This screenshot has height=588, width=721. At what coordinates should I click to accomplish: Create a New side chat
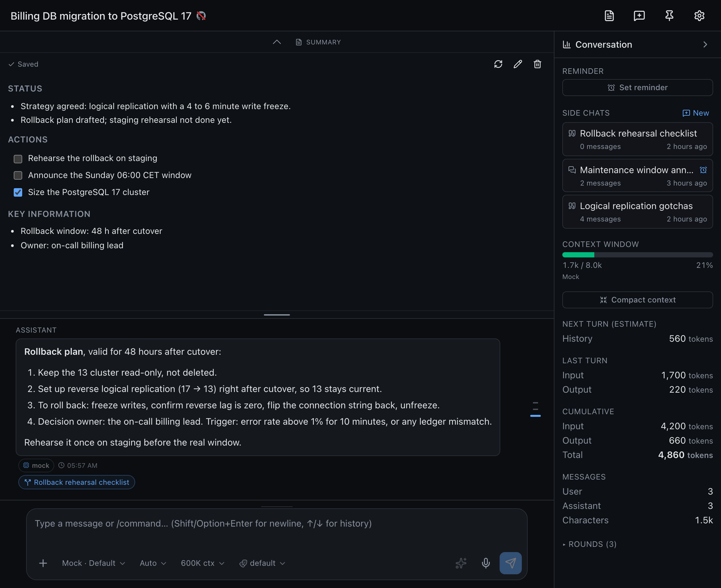point(696,113)
